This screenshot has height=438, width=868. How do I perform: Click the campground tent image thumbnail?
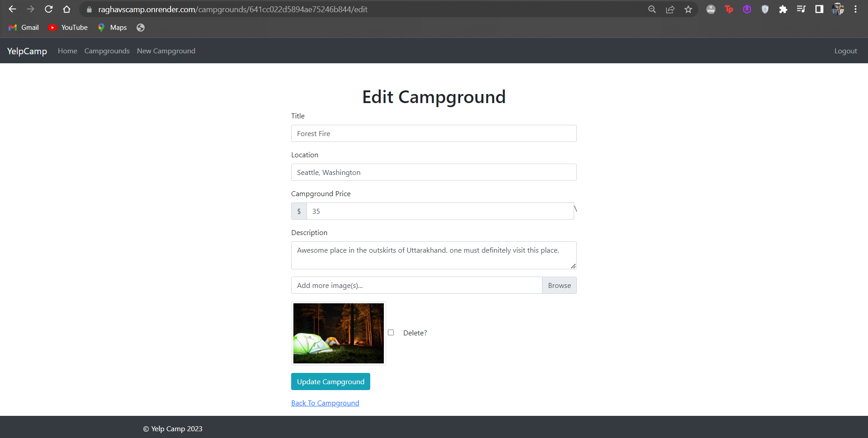pos(338,333)
